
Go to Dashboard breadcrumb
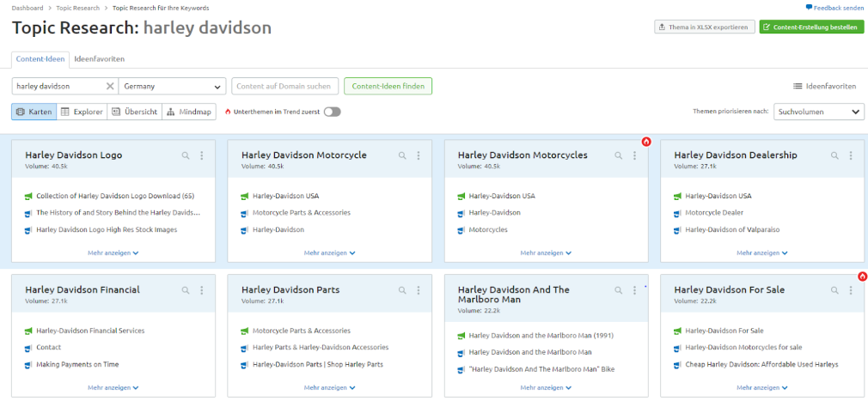tap(28, 9)
